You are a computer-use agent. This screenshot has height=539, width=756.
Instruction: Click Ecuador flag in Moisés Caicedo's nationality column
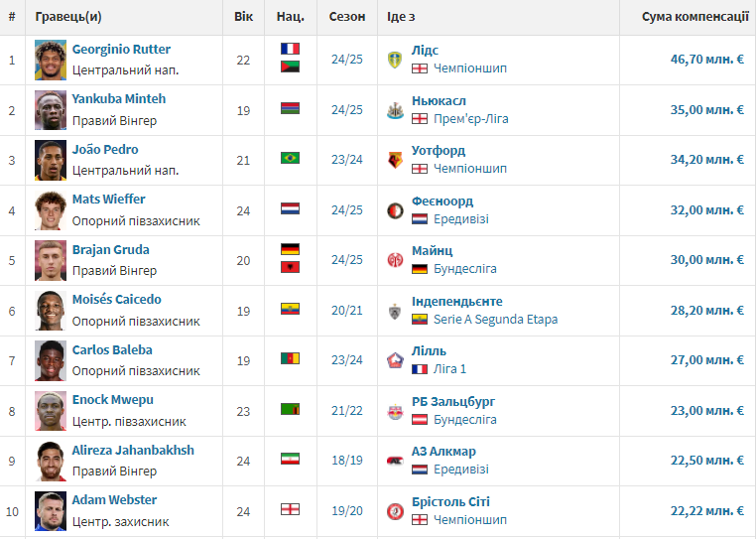tap(291, 309)
